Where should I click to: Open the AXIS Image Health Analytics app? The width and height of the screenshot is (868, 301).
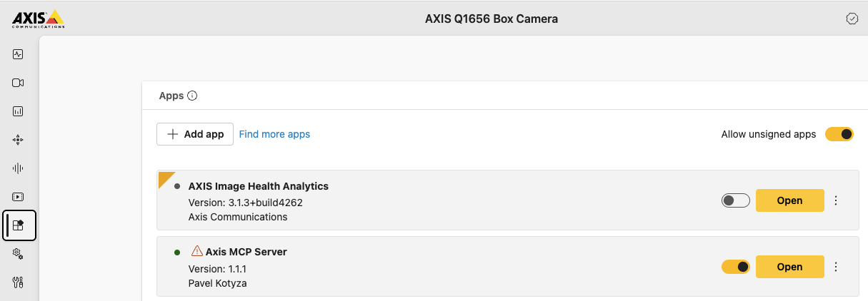pos(790,200)
